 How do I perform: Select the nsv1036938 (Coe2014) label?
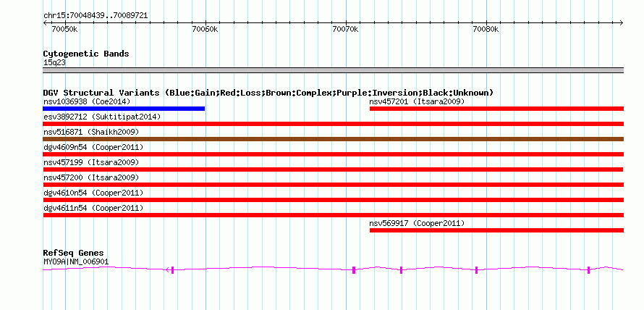pyautogui.click(x=87, y=101)
